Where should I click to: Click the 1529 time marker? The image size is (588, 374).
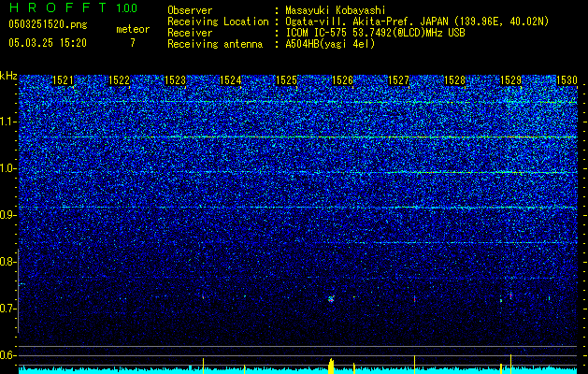coord(510,80)
